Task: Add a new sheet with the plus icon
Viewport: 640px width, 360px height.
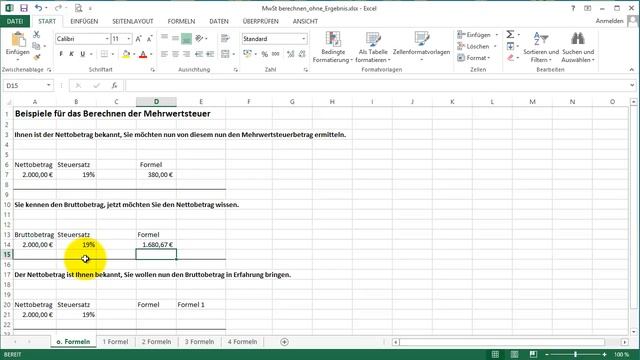Action: click(284, 342)
